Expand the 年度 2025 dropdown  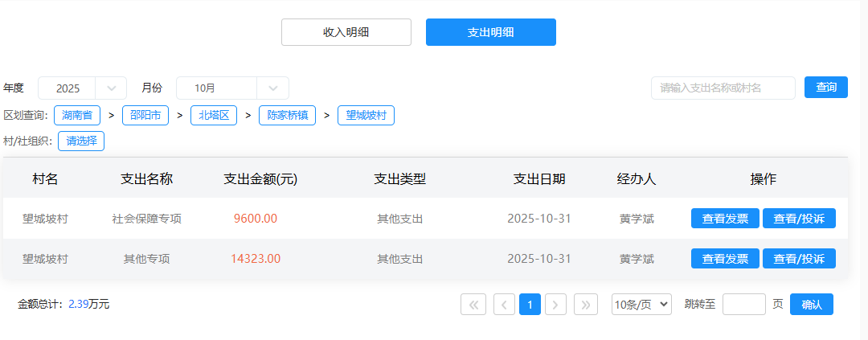click(82, 88)
